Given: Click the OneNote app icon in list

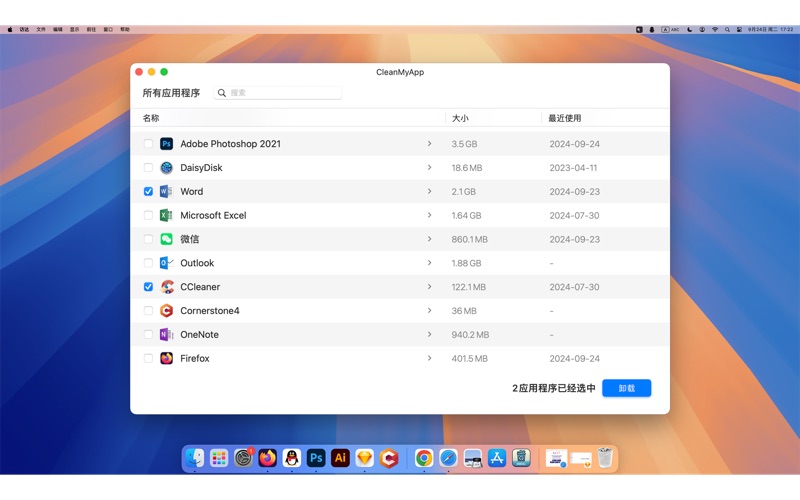Looking at the screenshot, I should [166, 334].
